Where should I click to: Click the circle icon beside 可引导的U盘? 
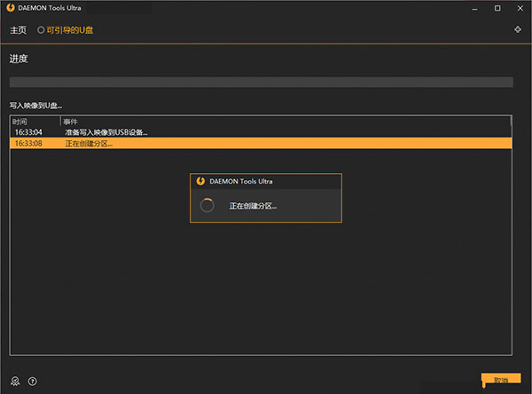[x=41, y=30]
